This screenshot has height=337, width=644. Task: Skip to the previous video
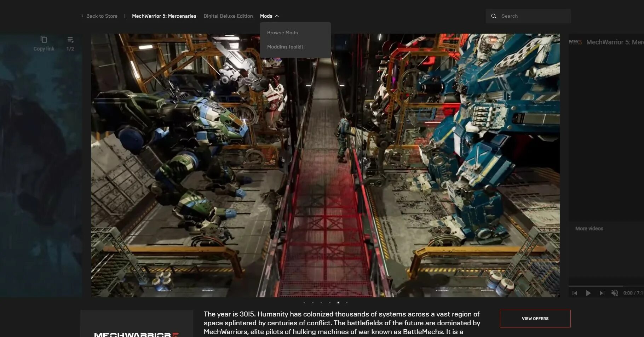(x=575, y=293)
